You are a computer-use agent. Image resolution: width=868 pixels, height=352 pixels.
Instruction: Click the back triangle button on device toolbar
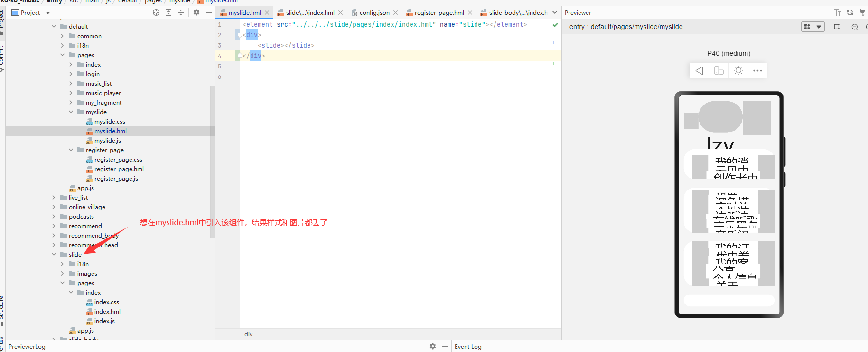point(700,70)
